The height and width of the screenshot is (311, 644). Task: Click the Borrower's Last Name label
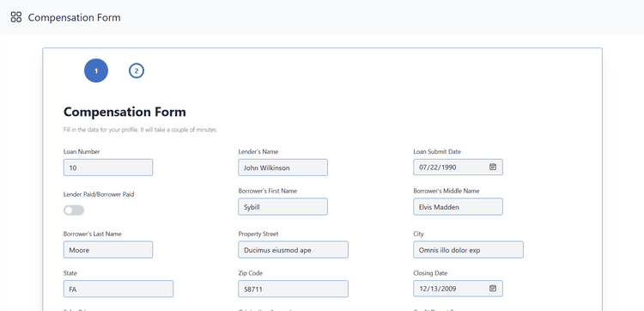tap(93, 234)
